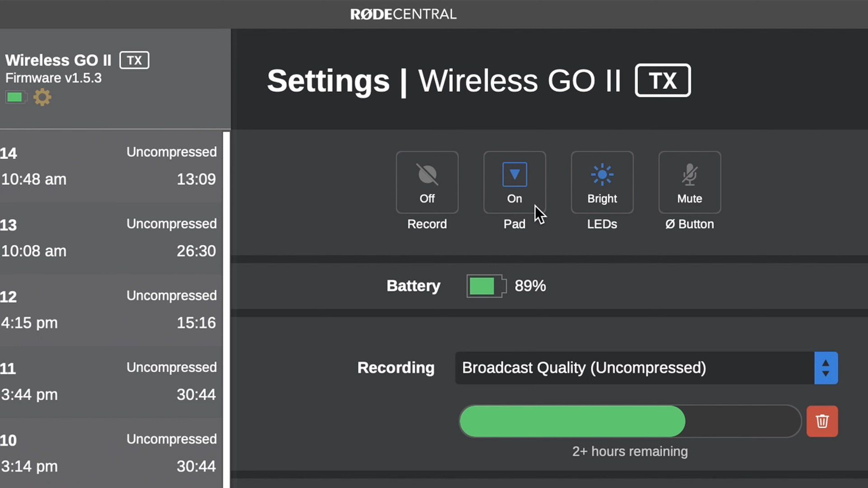Click the blue Pad arrow icon
Viewport: 868px width, 488px height.
[x=514, y=174]
